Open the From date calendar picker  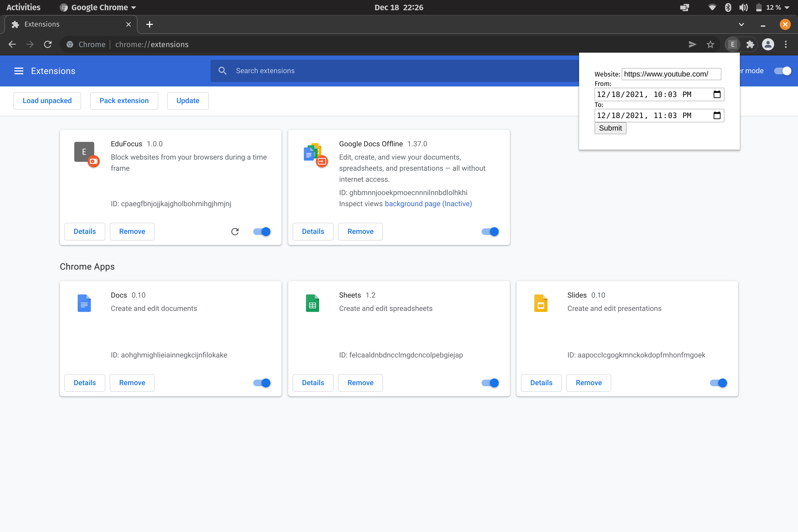click(717, 94)
